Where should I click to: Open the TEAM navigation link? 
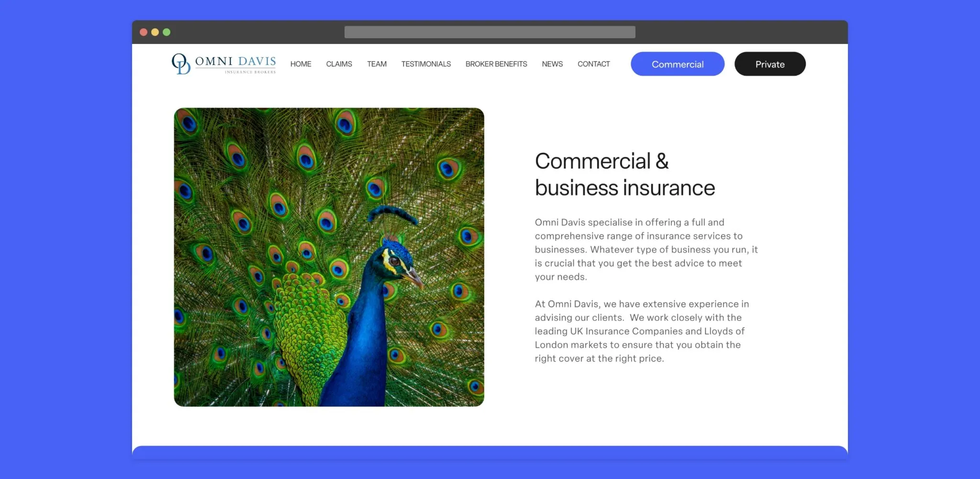(x=377, y=64)
